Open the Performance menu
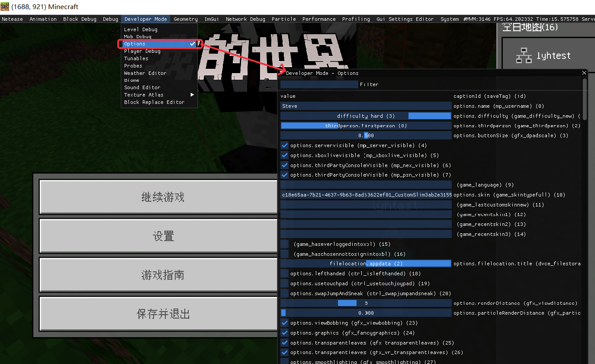 point(319,19)
